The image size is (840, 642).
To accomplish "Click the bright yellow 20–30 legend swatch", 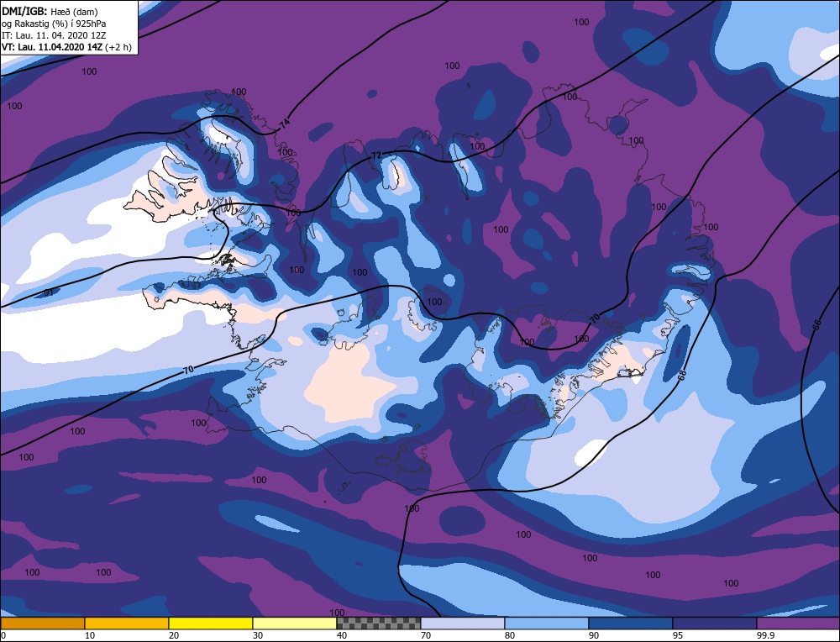I will click(x=211, y=624).
